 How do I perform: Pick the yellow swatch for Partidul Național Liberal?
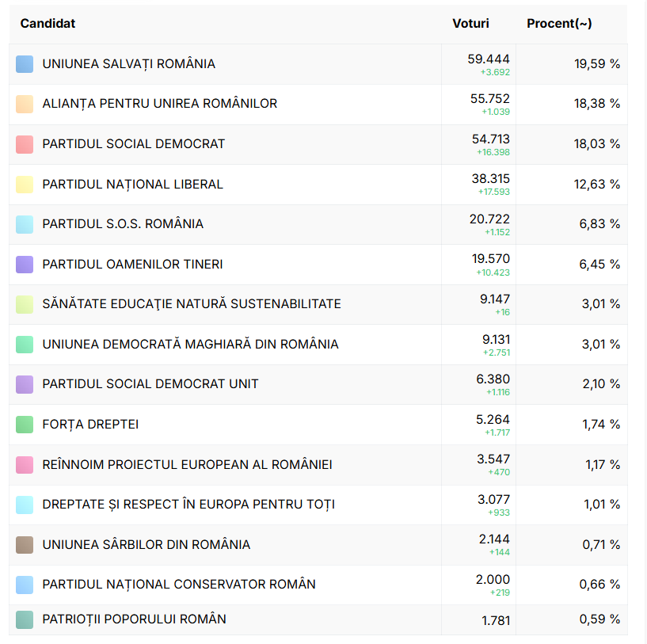point(25,185)
